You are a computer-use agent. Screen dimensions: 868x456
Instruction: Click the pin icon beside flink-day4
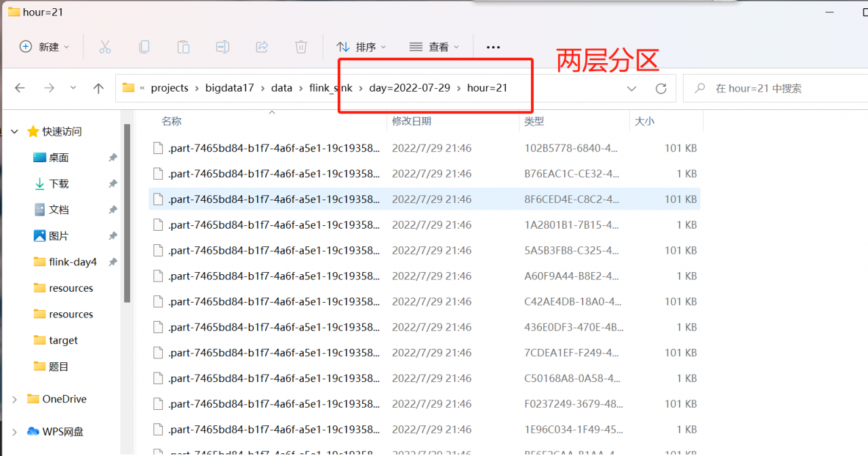click(113, 262)
